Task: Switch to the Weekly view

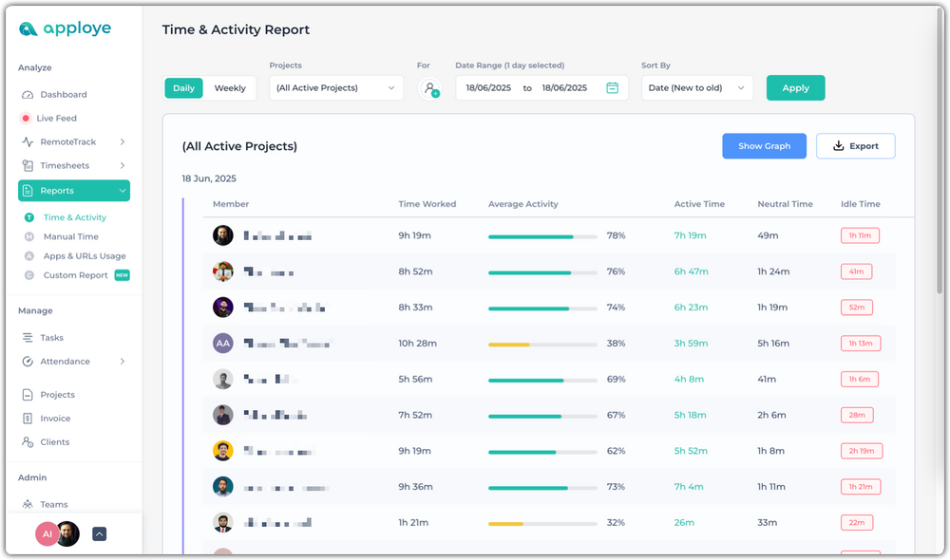Action: click(230, 87)
